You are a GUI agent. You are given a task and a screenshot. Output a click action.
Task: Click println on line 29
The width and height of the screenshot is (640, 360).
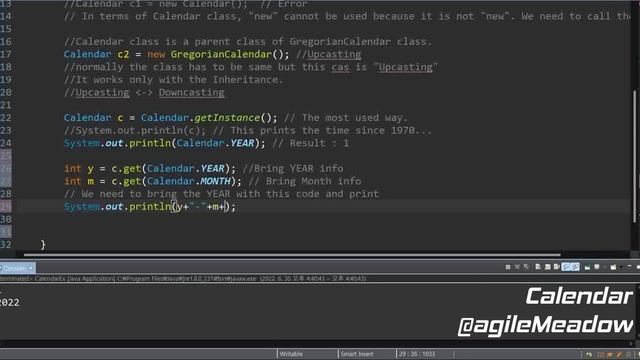click(x=149, y=207)
